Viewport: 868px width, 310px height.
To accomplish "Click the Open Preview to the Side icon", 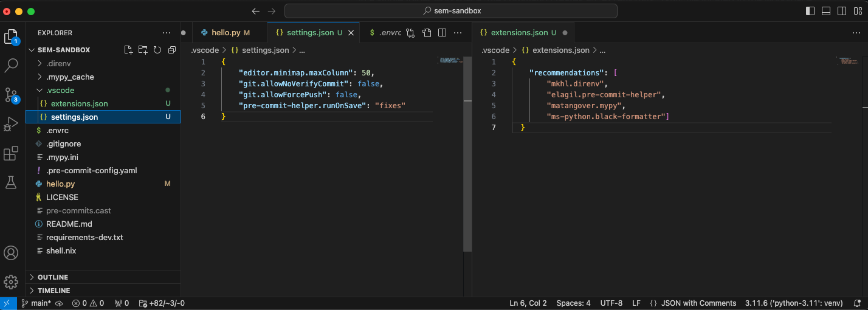I will [x=427, y=33].
